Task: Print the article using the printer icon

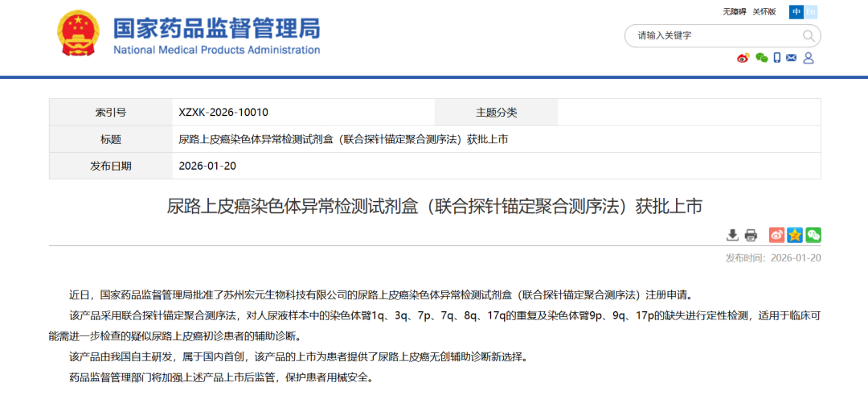Action: tap(751, 235)
